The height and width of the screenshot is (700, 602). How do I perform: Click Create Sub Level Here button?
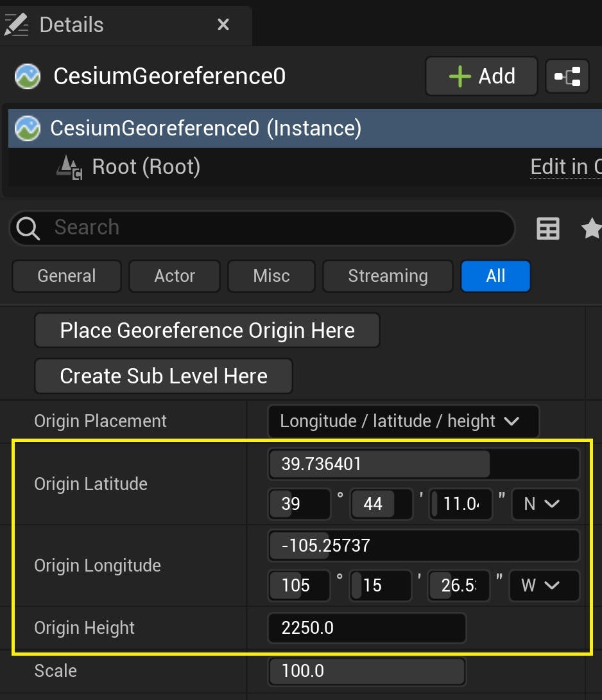point(163,376)
